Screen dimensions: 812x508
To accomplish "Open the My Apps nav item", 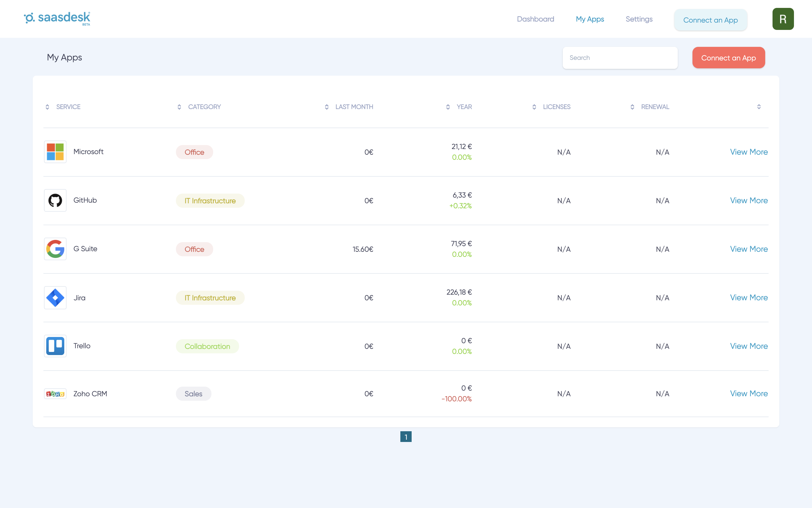I will (590, 19).
